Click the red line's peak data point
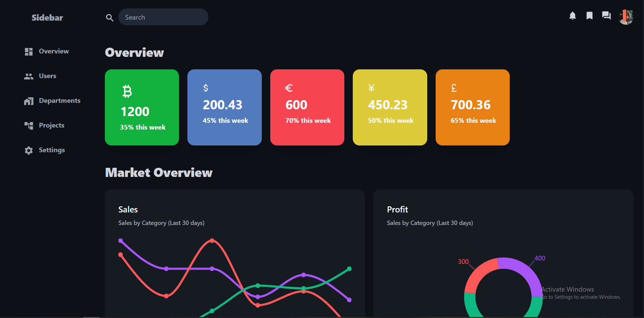This screenshot has height=318, width=644. point(212,241)
